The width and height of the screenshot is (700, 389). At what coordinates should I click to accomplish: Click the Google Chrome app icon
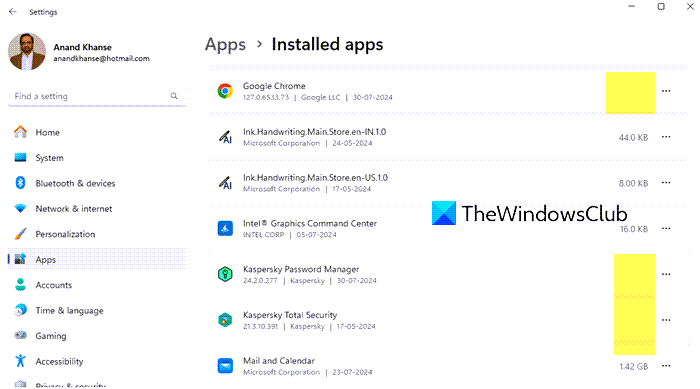click(225, 91)
